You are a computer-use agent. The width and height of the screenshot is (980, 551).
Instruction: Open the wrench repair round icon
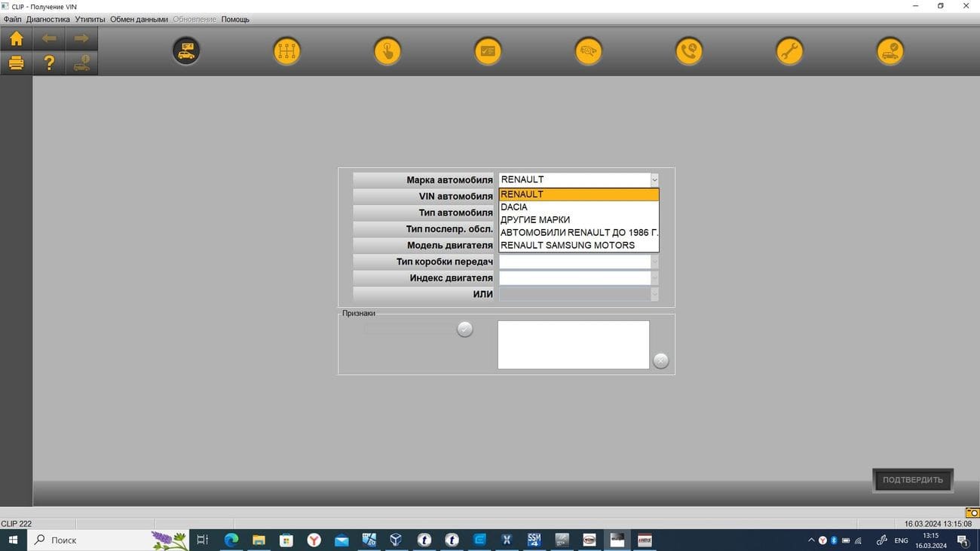click(x=789, y=51)
